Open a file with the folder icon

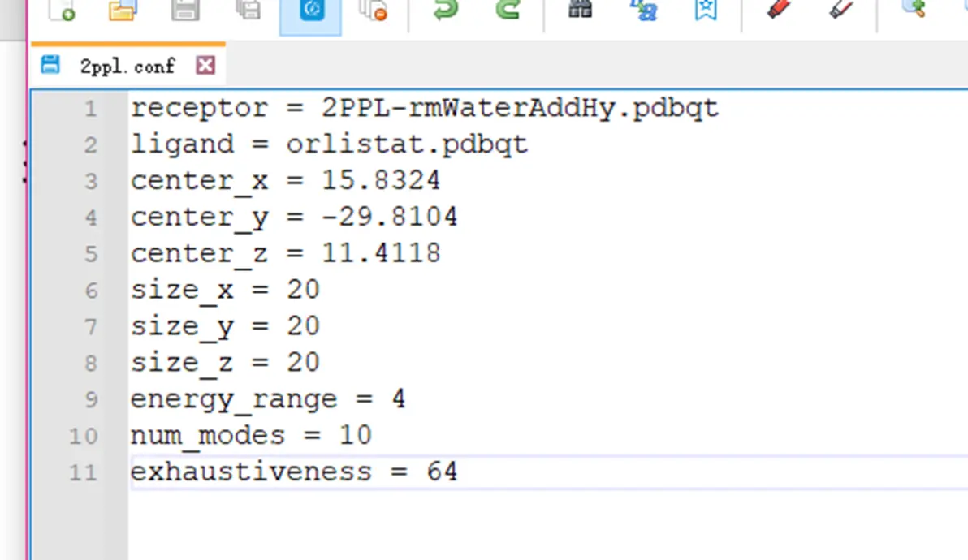click(123, 11)
